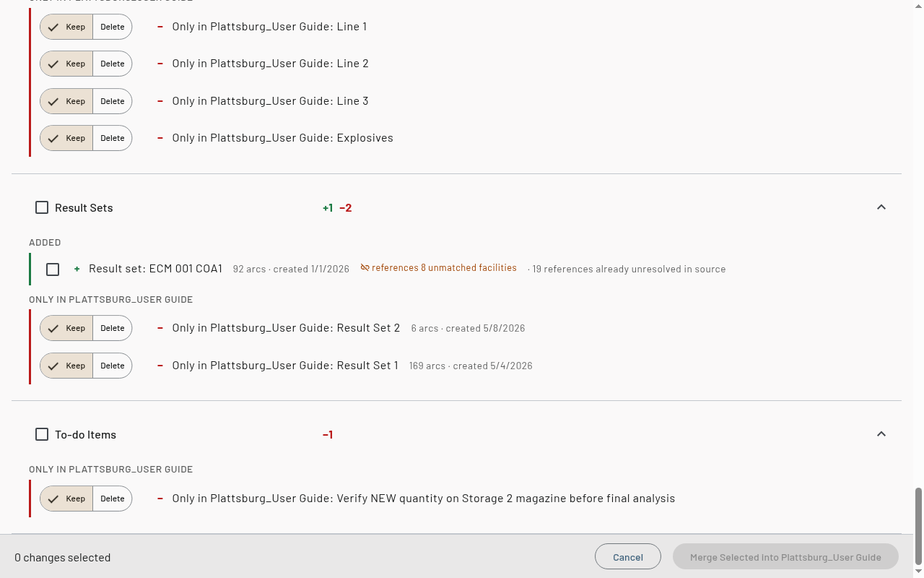Delete the Line 3 entry
The image size is (924, 578).
click(x=113, y=101)
